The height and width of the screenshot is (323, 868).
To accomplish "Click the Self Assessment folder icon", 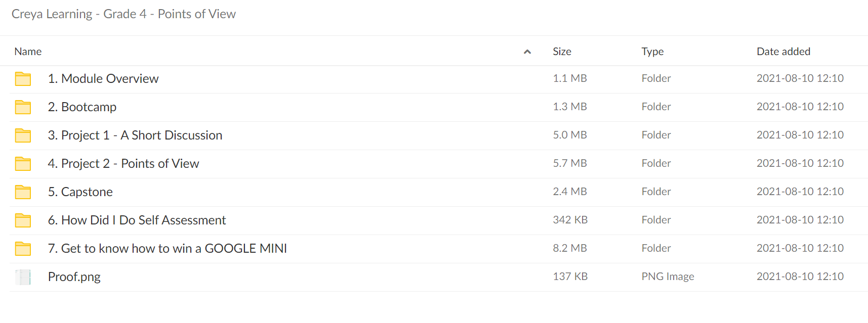I will (23, 220).
